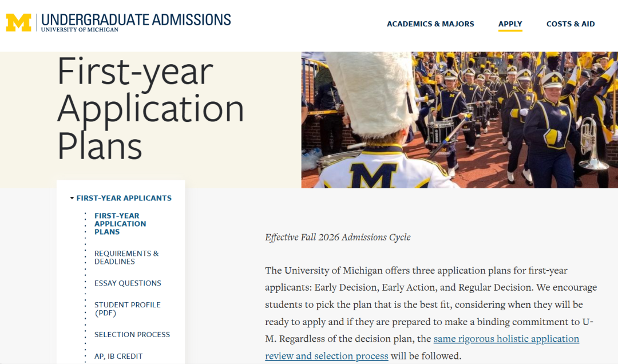Click the Michigan block M logo
This screenshot has width=618, height=364.
coord(18,22)
